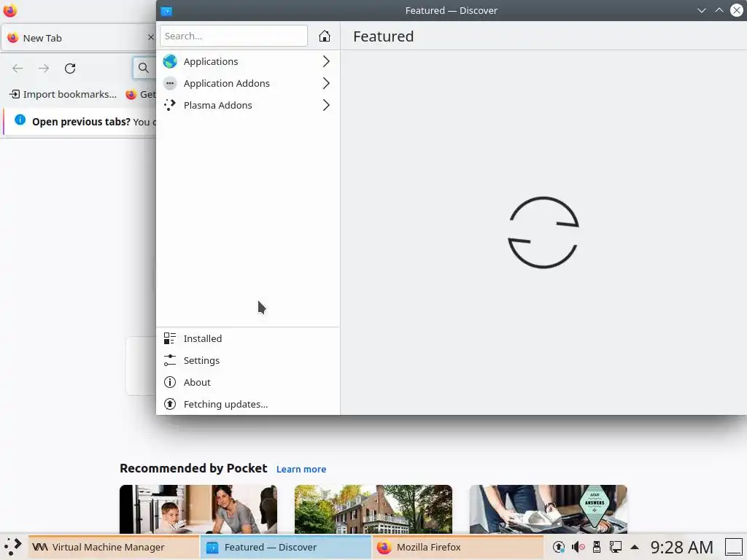Screen dimensions: 747x560
Task: Click the Plasma Addons label
Action: [x=217, y=105]
